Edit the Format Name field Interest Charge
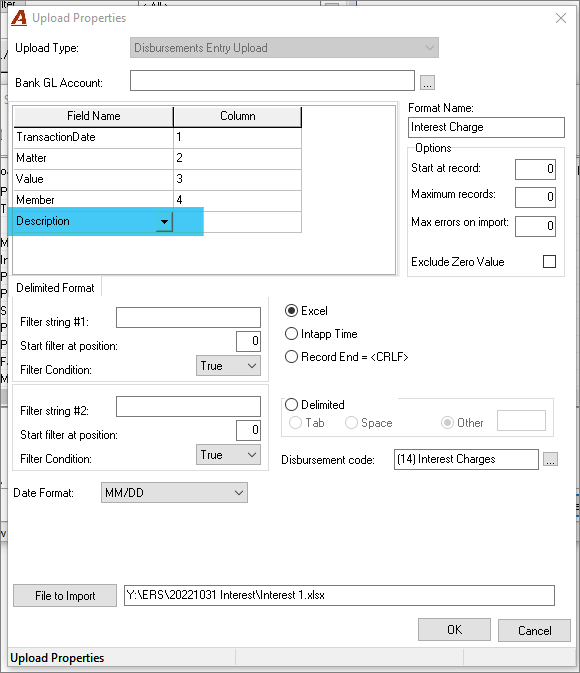 (x=486, y=127)
